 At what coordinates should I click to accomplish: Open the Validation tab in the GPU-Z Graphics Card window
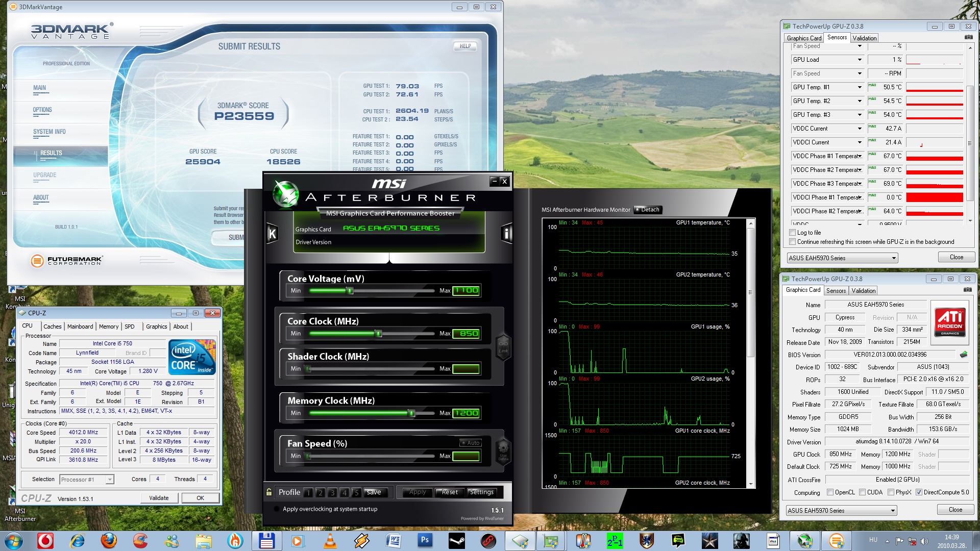click(x=864, y=291)
